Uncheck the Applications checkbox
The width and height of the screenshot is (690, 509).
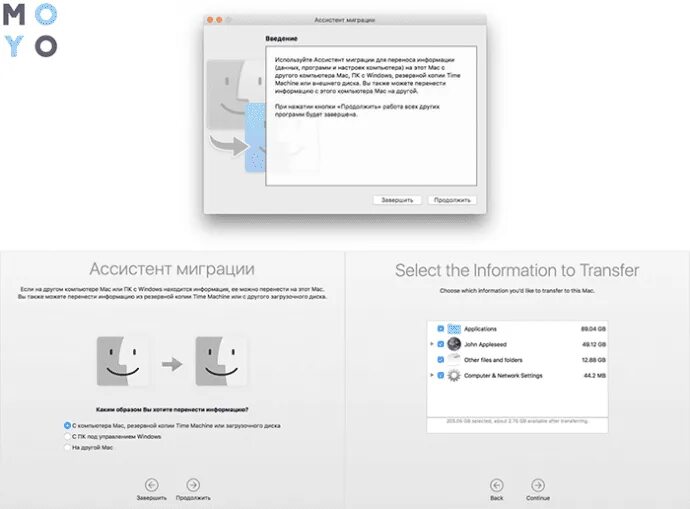440,329
